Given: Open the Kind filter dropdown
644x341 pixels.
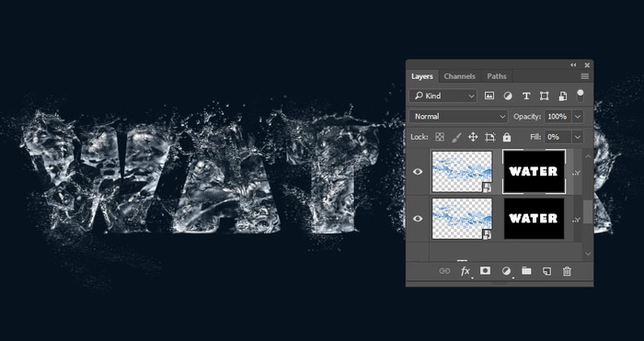Looking at the screenshot, I should (443, 96).
